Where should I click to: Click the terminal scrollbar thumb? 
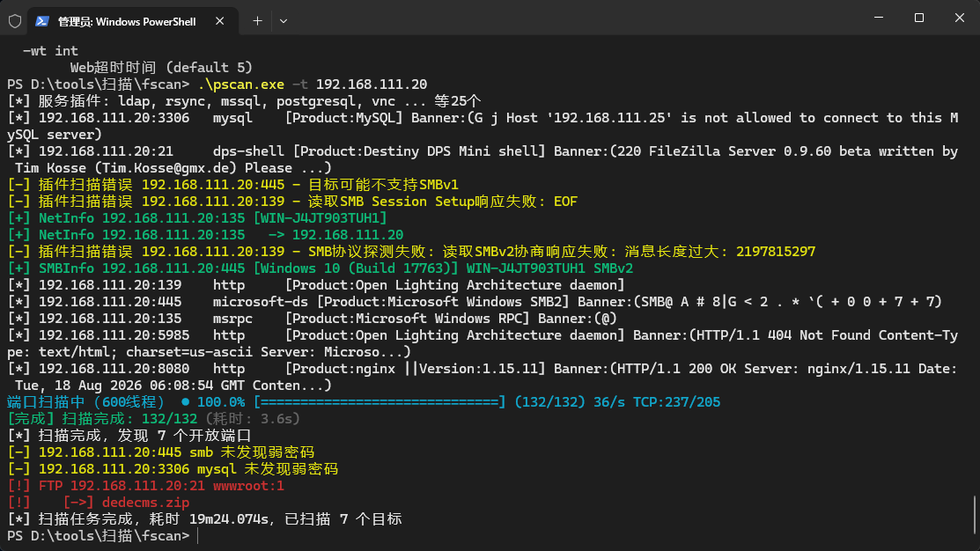click(x=975, y=515)
